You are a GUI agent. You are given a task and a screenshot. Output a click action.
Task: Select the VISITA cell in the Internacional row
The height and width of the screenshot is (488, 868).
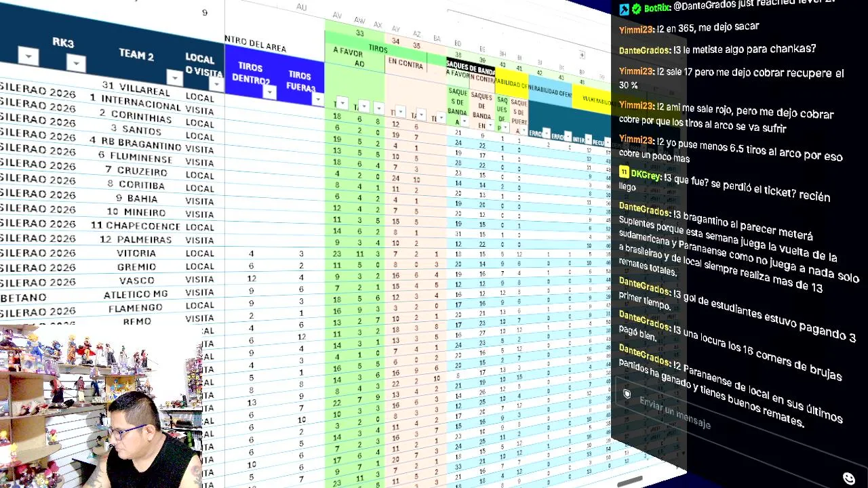[x=199, y=110]
